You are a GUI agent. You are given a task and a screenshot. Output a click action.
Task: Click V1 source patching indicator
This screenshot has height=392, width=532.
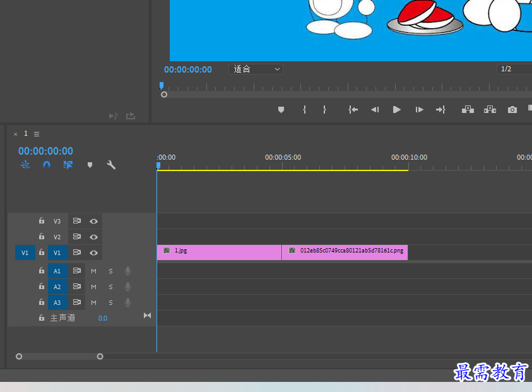pos(25,252)
